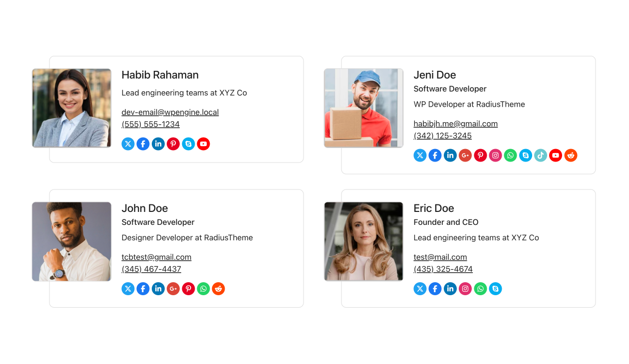The width and height of the screenshot is (629, 364).
Task: Click Jeni Doe's Skype icon
Action: coord(526,156)
